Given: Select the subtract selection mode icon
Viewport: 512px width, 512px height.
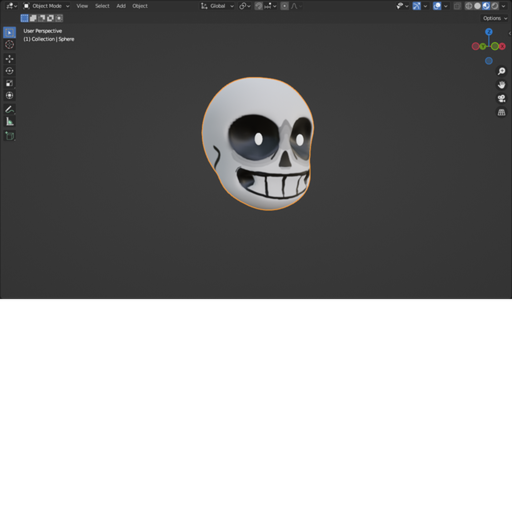Looking at the screenshot, I should point(42,18).
